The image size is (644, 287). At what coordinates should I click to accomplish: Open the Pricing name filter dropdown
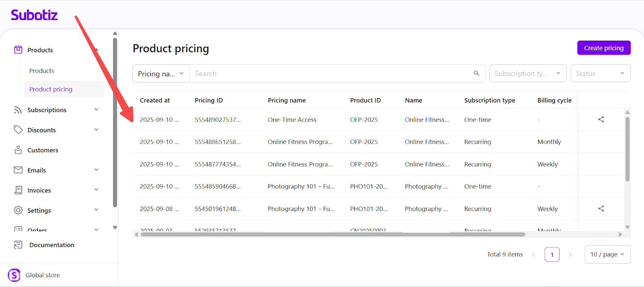161,74
